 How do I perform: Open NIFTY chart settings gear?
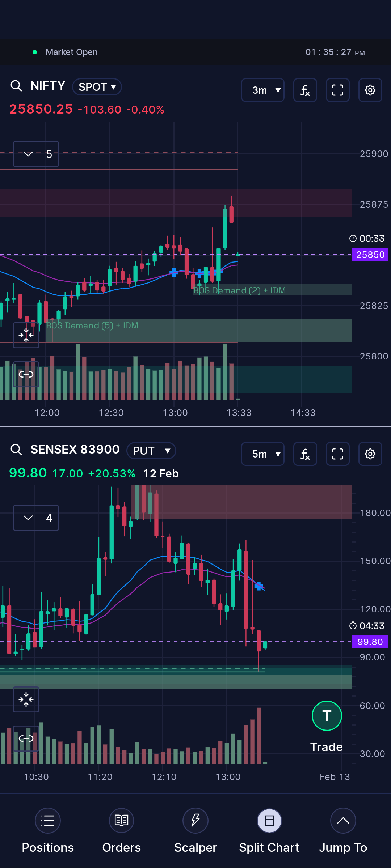(370, 90)
